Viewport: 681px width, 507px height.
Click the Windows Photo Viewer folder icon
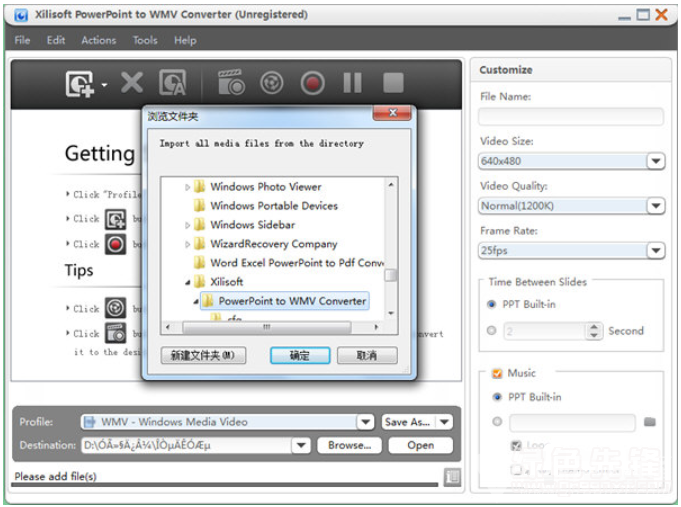tap(199, 187)
